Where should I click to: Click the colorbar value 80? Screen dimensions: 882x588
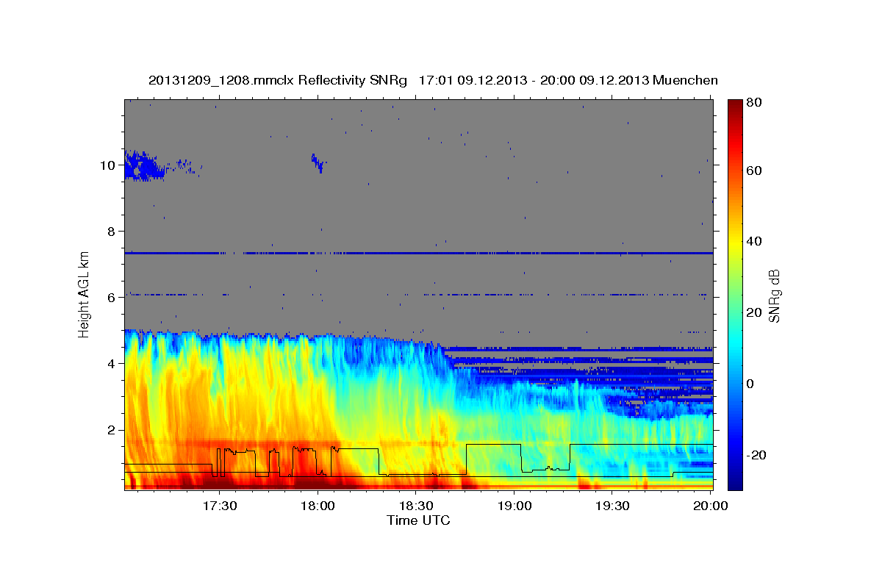(755, 103)
